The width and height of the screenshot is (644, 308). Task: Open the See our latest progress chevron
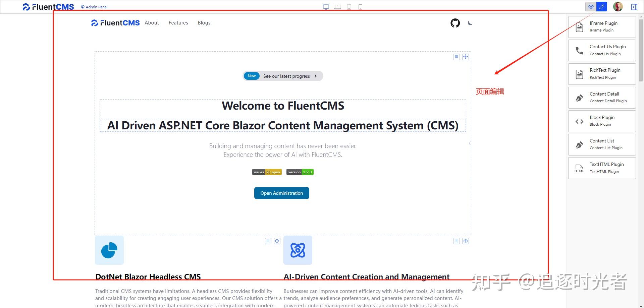coord(316,76)
